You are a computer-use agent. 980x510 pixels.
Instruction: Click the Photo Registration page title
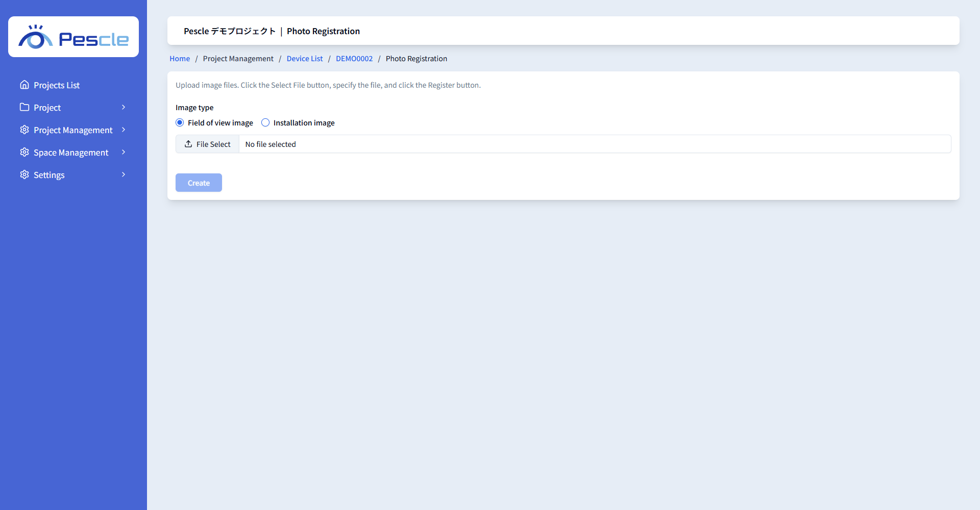(x=323, y=31)
